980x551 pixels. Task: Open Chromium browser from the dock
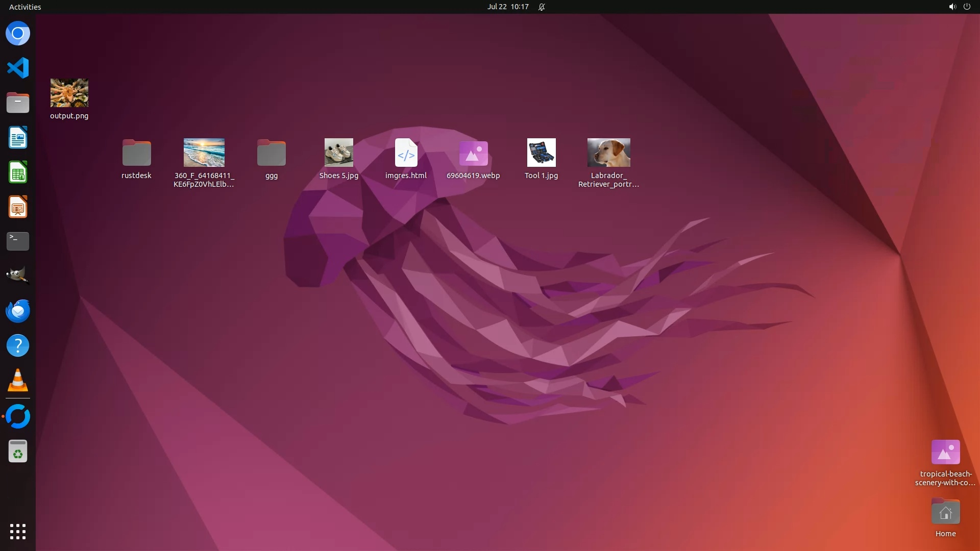pos(18,34)
